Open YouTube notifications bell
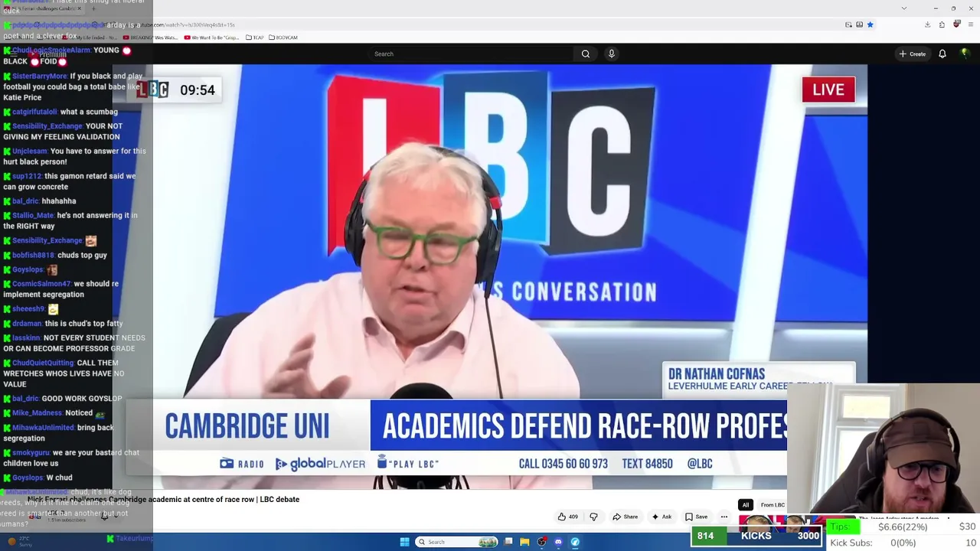This screenshot has height=551, width=980. tap(942, 54)
